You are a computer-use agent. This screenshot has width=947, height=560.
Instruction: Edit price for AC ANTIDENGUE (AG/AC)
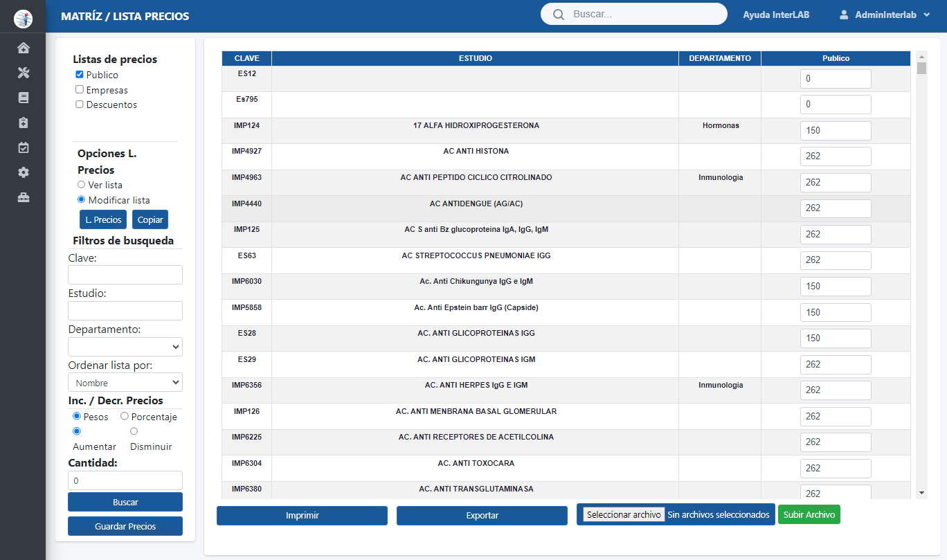pyautogui.click(x=836, y=208)
